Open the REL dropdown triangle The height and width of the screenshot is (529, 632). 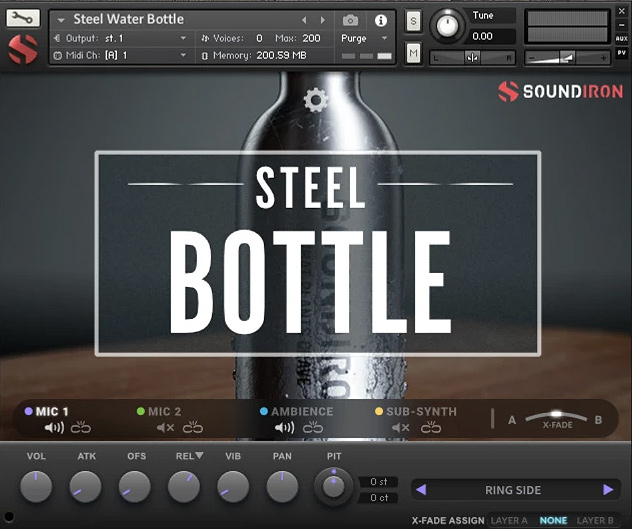(x=199, y=456)
